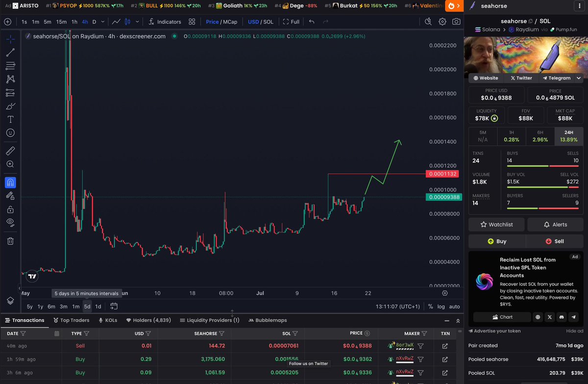Select the 5d date range

tap(87, 307)
